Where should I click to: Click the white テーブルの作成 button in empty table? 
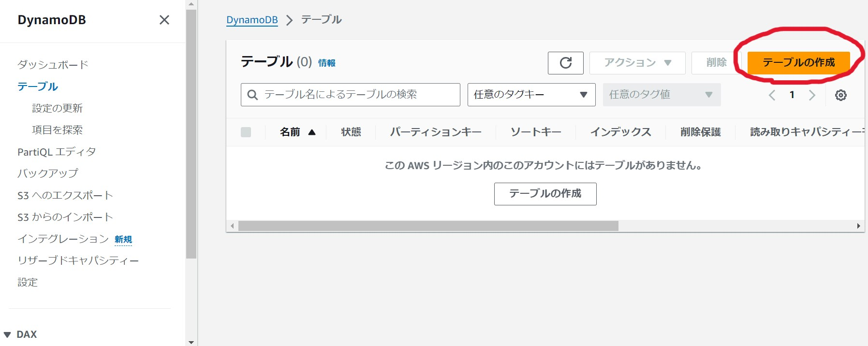pos(545,194)
